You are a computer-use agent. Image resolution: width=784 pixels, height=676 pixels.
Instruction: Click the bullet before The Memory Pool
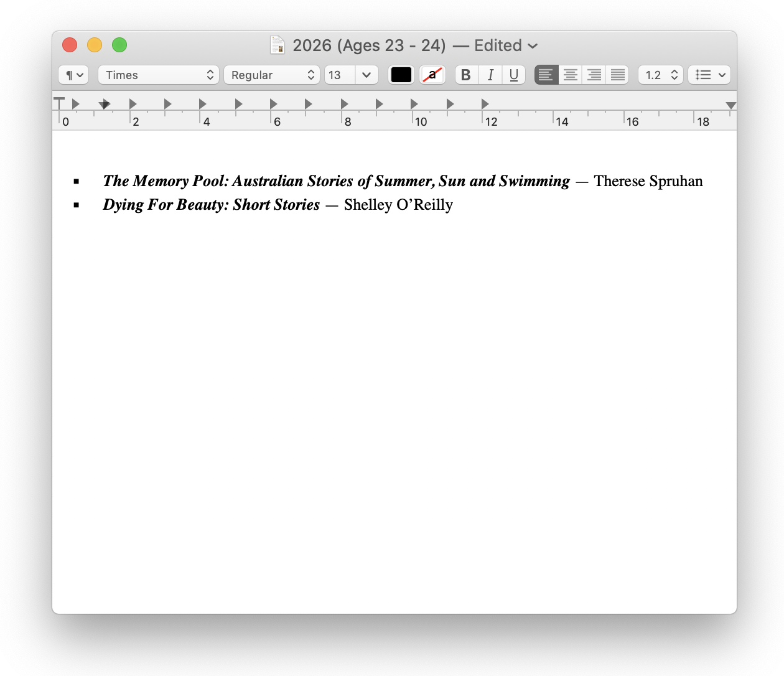pyautogui.click(x=77, y=182)
